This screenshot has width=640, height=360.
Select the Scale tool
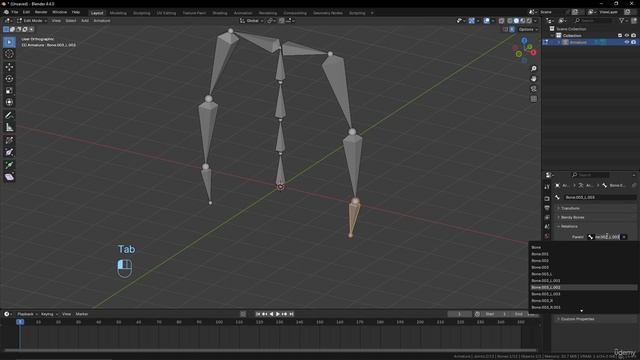pos(9,90)
